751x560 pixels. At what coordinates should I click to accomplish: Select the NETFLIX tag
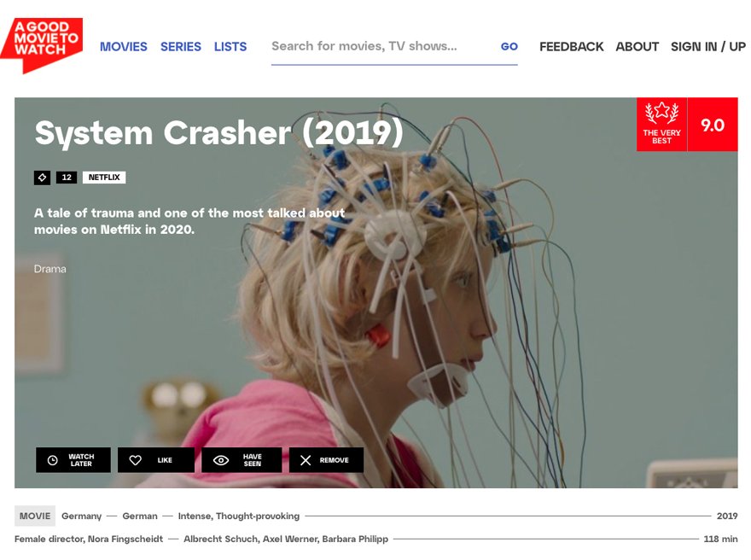pos(104,178)
